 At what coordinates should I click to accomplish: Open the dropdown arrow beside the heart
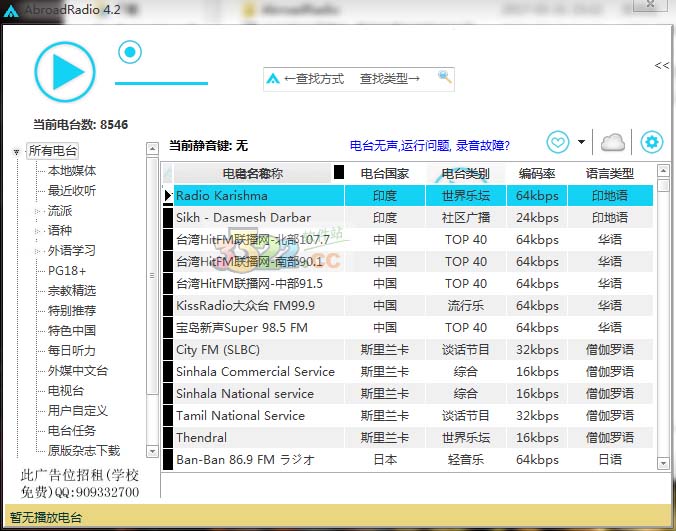(581, 142)
